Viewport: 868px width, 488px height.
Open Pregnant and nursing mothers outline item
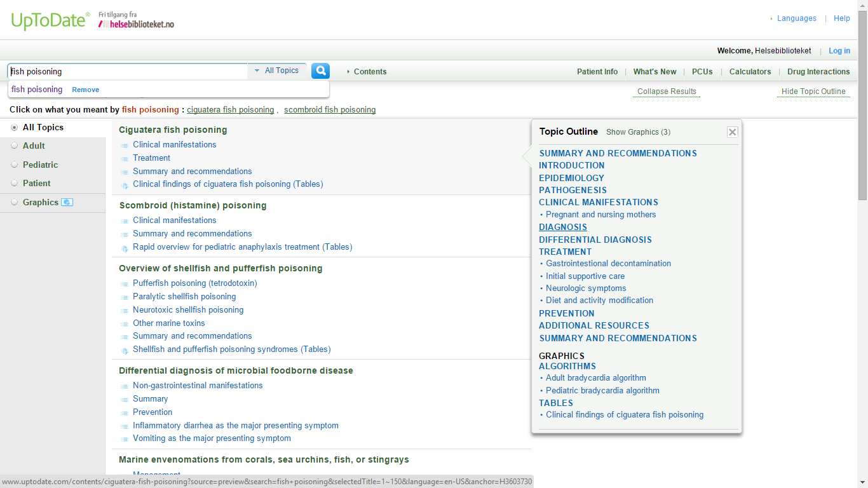600,214
